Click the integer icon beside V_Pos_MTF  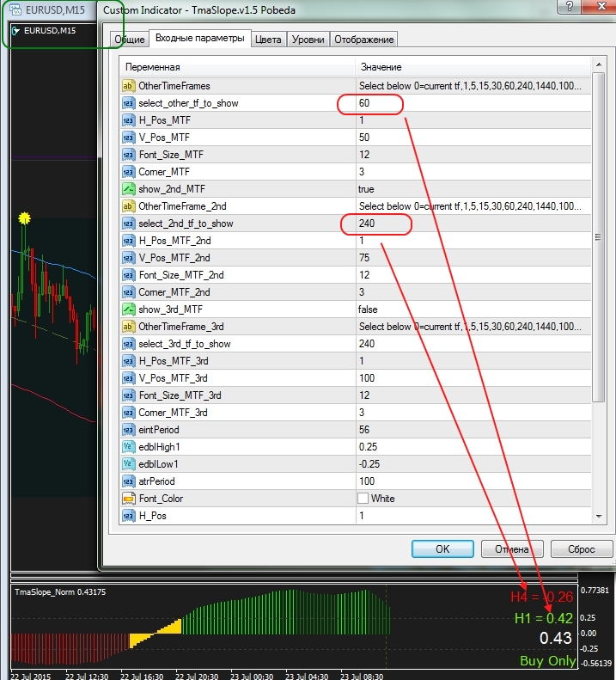pyautogui.click(x=128, y=138)
